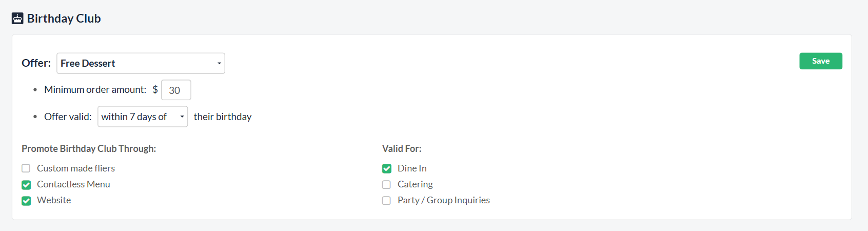This screenshot has height=231, width=868.
Task: Click the Offer dropdown arrow
Action: 219,63
